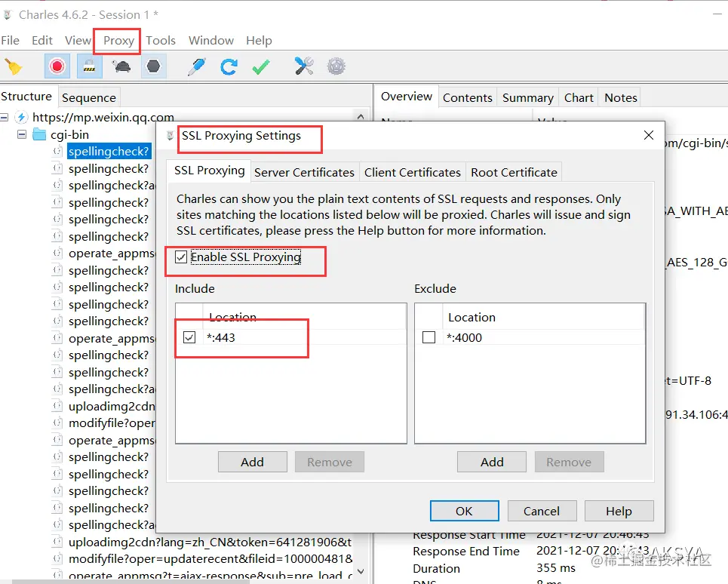Switch to Server Certificates tab
The width and height of the screenshot is (728, 584).
pyautogui.click(x=304, y=172)
